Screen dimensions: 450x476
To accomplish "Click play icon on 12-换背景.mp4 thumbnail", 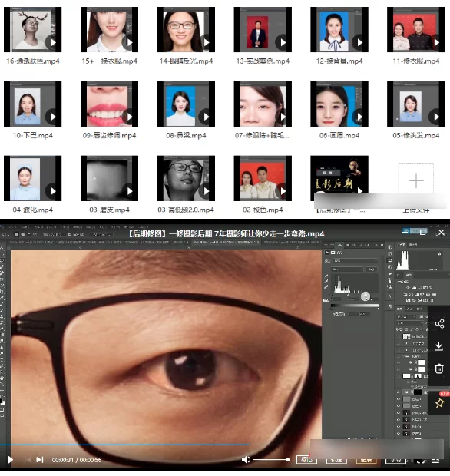I will (359, 42).
